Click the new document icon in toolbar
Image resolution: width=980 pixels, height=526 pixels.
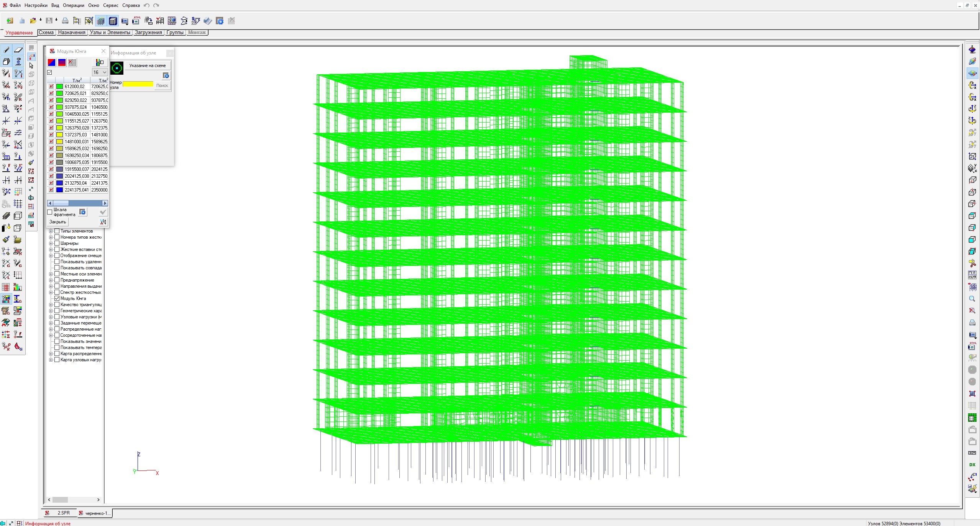[22, 21]
